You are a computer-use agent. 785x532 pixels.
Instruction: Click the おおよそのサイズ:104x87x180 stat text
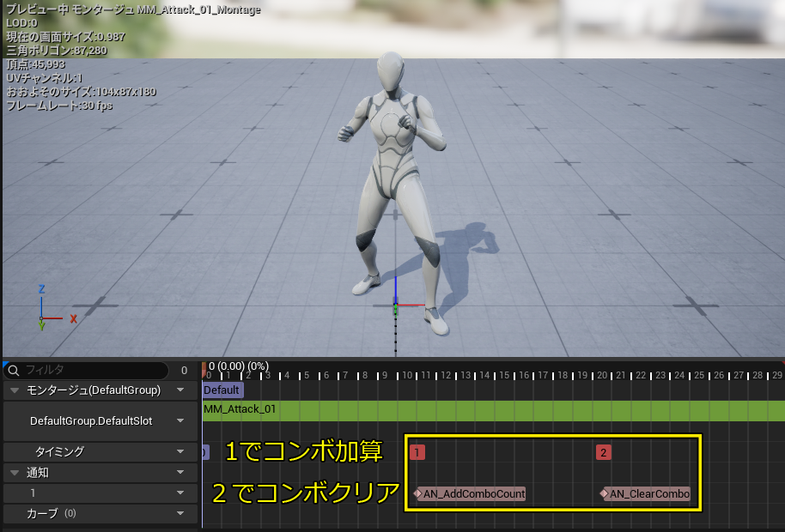[x=81, y=92]
